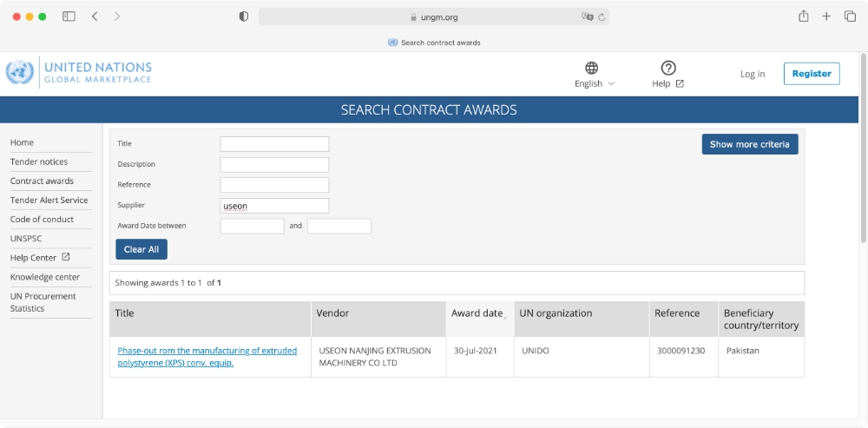Screen dimensions: 868x428
Task: Go forward with the forward arrow
Action: tap(117, 16)
